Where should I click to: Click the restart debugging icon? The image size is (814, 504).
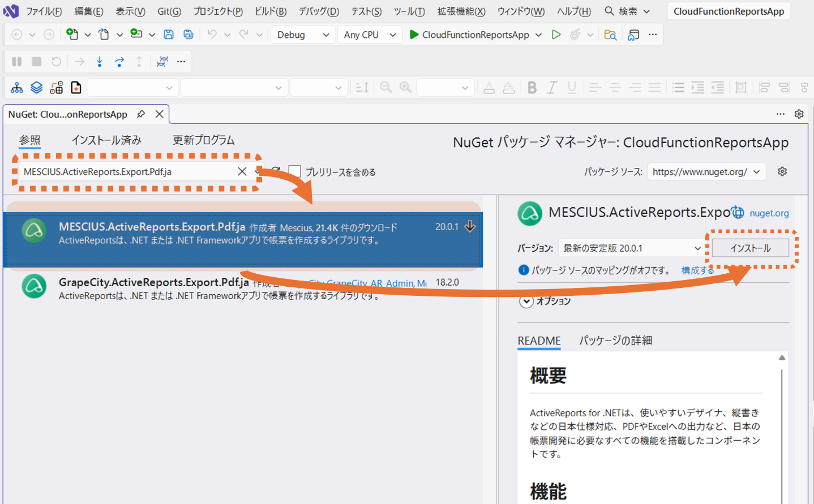pos(56,61)
